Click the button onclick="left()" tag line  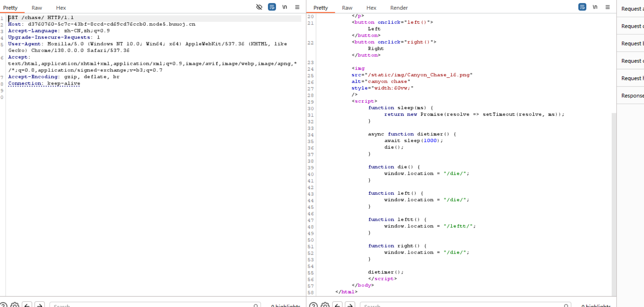point(393,22)
